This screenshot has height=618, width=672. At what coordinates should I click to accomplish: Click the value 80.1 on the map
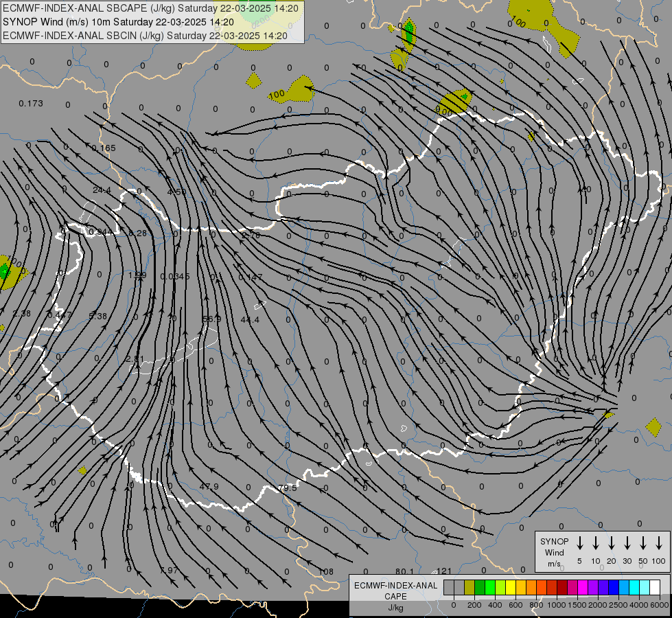[404, 571]
